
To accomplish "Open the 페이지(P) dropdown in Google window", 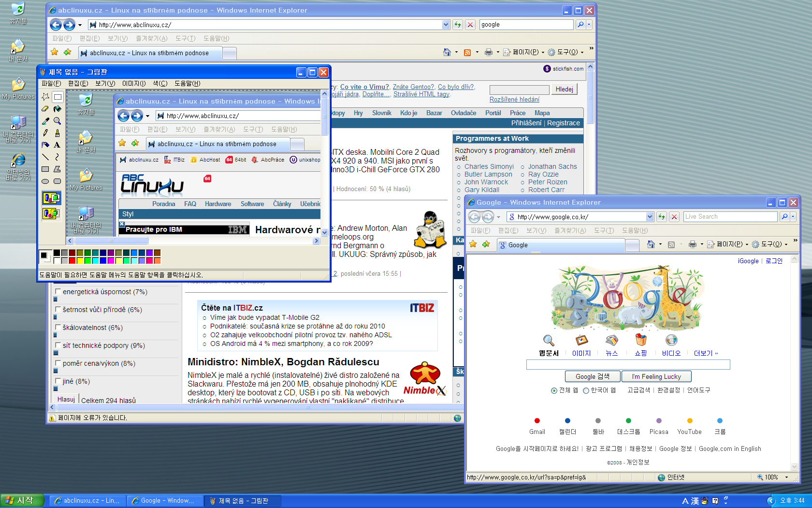I will [728, 244].
